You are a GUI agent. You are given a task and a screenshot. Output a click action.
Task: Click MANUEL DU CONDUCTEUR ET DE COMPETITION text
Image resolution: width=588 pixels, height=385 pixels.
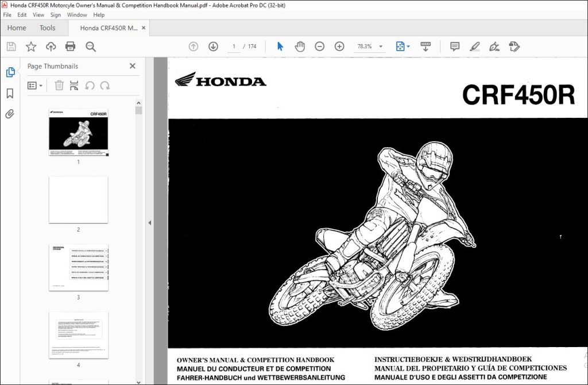coord(254,369)
